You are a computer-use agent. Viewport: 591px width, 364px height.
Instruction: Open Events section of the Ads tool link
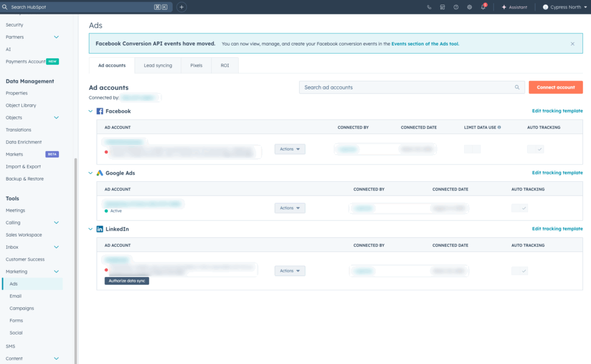[425, 44]
